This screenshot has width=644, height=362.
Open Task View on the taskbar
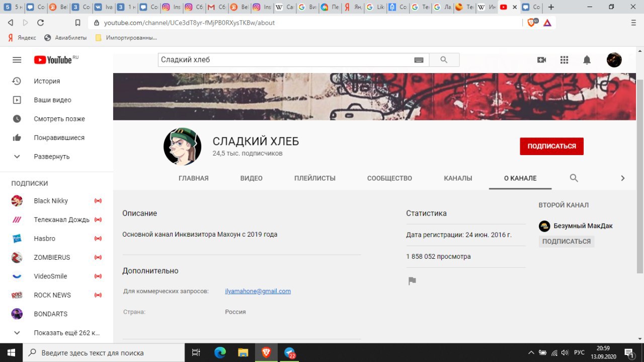[x=197, y=352]
